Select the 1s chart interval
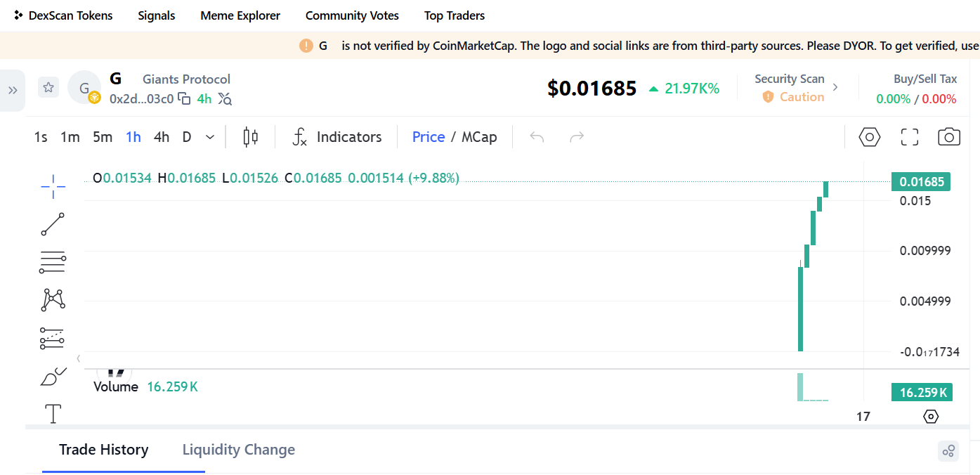Image resolution: width=980 pixels, height=475 pixels. point(41,137)
